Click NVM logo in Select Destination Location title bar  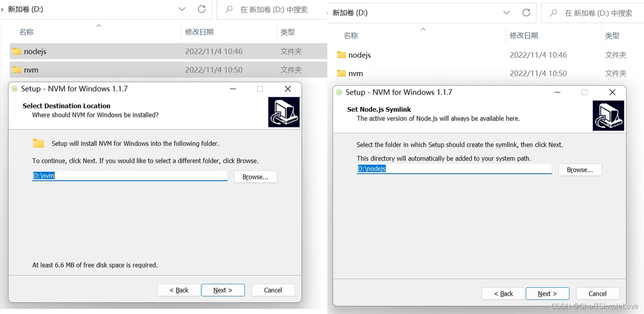(x=15, y=89)
